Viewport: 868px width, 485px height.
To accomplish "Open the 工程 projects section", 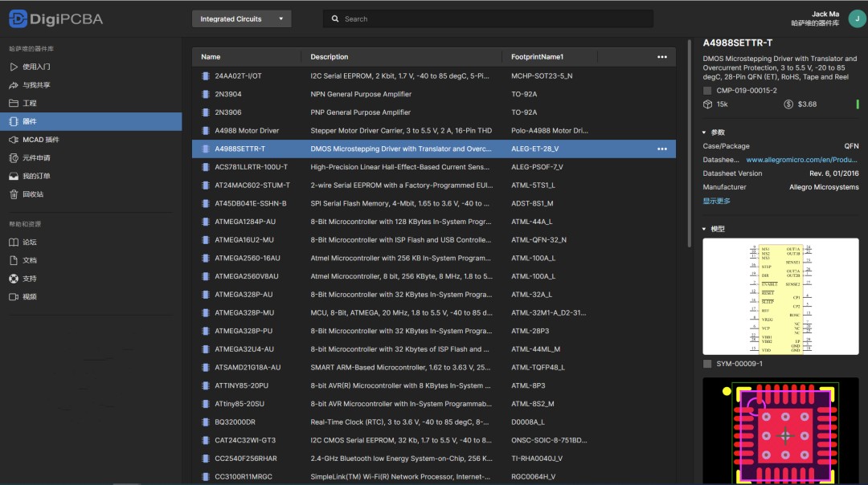I will 91,104.
